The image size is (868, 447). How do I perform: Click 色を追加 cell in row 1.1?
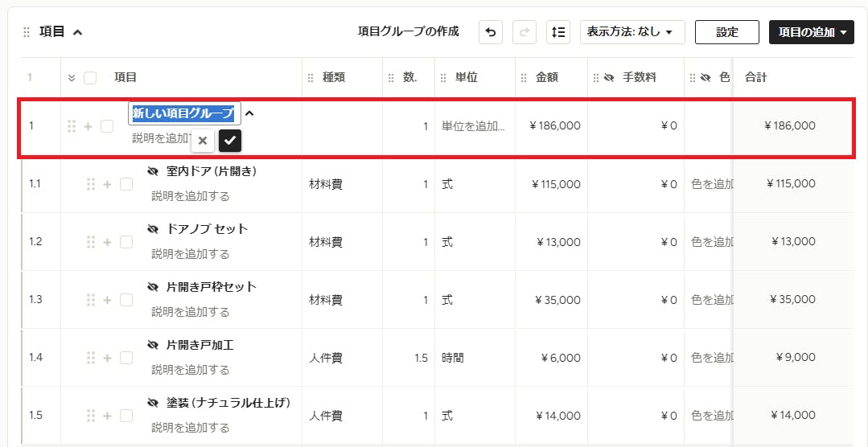(711, 184)
